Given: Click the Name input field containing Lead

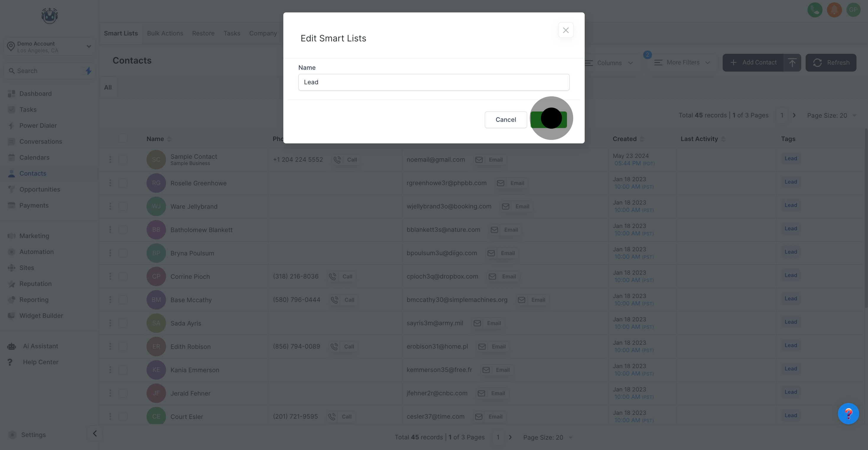Looking at the screenshot, I should 434,82.
